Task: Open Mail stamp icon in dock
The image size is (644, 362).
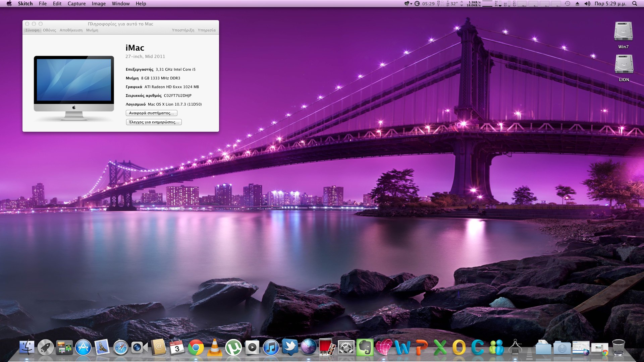Action: tap(102, 348)
